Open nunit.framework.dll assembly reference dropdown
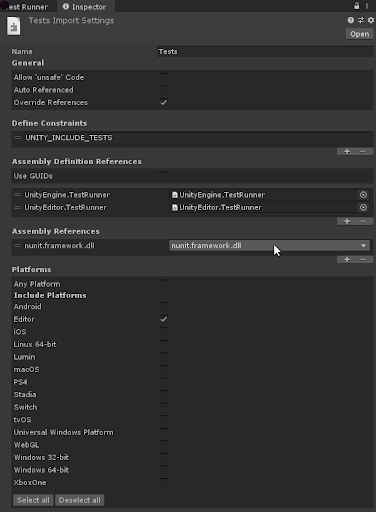The height and width of the screenshot is (512, 376). [269, 246]
